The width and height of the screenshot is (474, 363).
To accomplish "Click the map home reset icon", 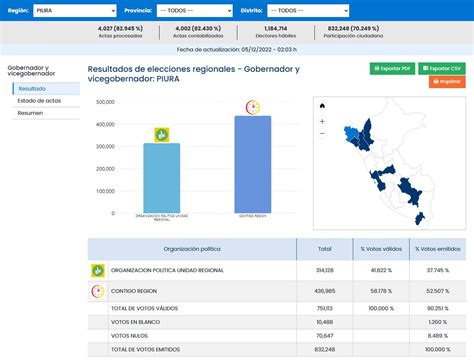I will click(x=322, y=106).
